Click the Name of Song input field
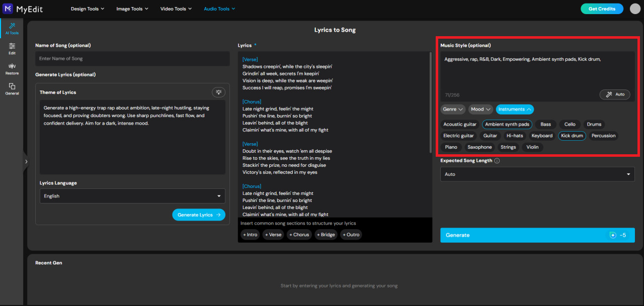 click(x=132, y=59)
